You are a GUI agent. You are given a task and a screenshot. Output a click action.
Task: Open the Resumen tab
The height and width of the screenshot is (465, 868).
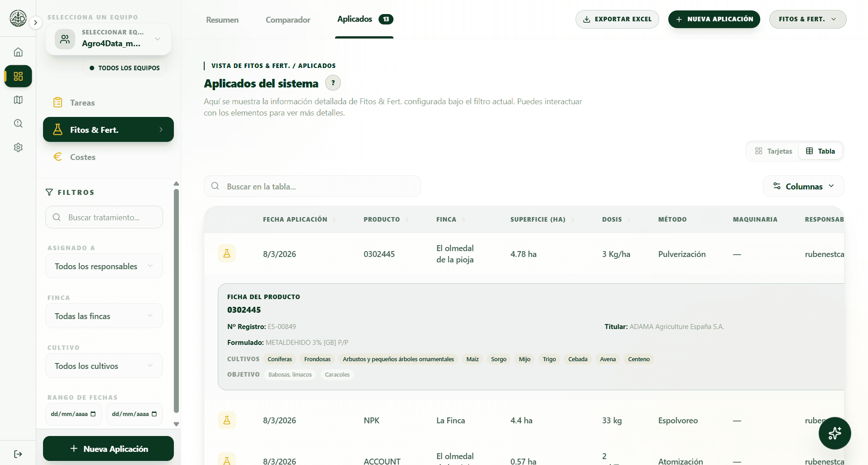tap(222, 20)
